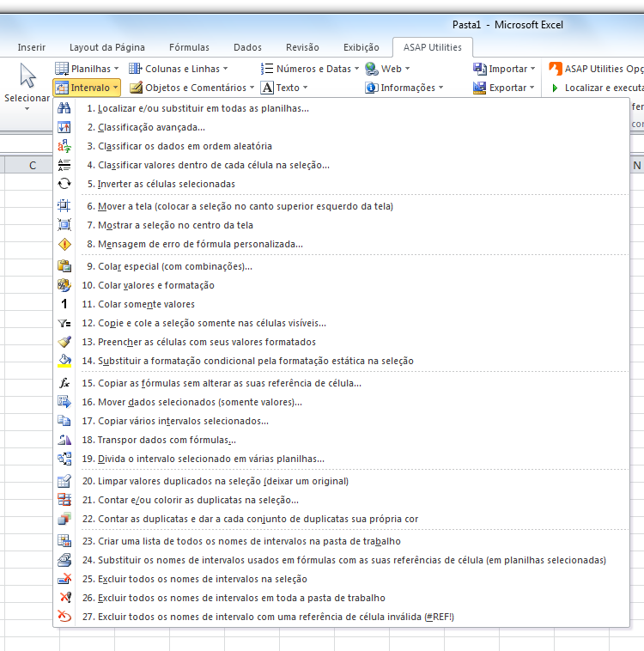Image resolution: width=644 pixels, height=651 pixels.
Task: Expand the Informações dropdown
Action: pyautogui.click(x=404, y=88)
